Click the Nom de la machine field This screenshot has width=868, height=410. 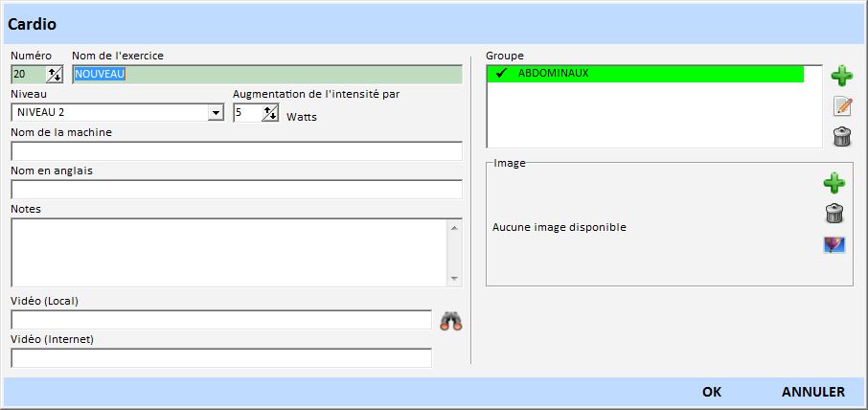coord(236,151)
